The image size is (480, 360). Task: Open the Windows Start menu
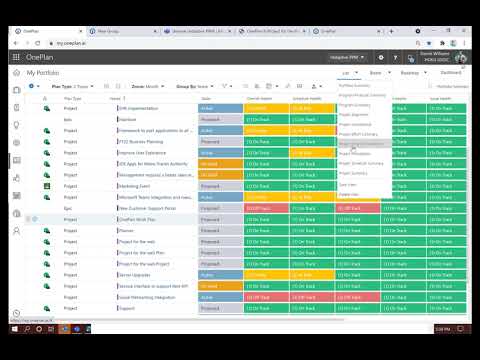pyautogui.click(x=15, y=329)
